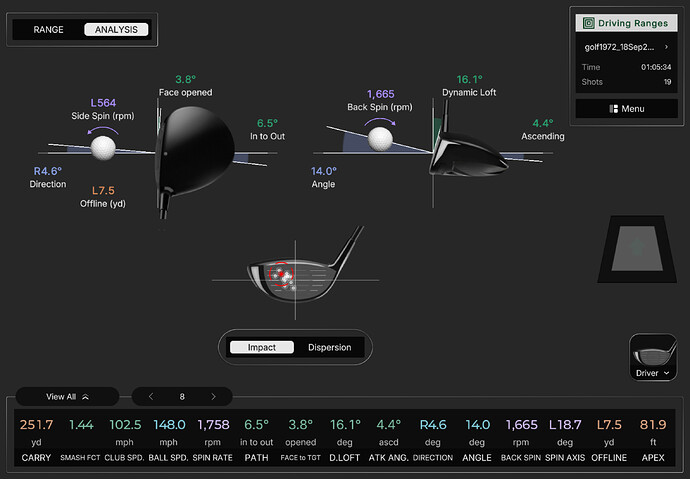Image resolution: width=690 pixels, height=479 pixels.
Task: Collapse the View All panel
Action: pos(67,397)
